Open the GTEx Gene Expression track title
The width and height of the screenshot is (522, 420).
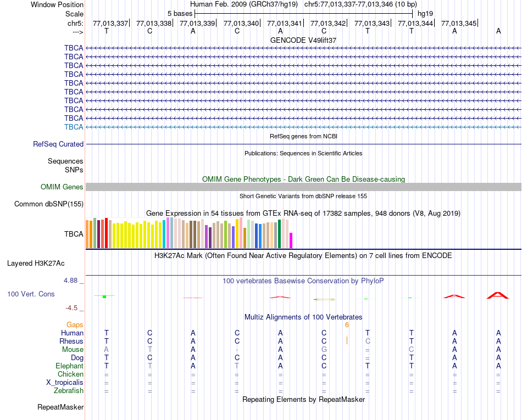click(x=303, y=213)
